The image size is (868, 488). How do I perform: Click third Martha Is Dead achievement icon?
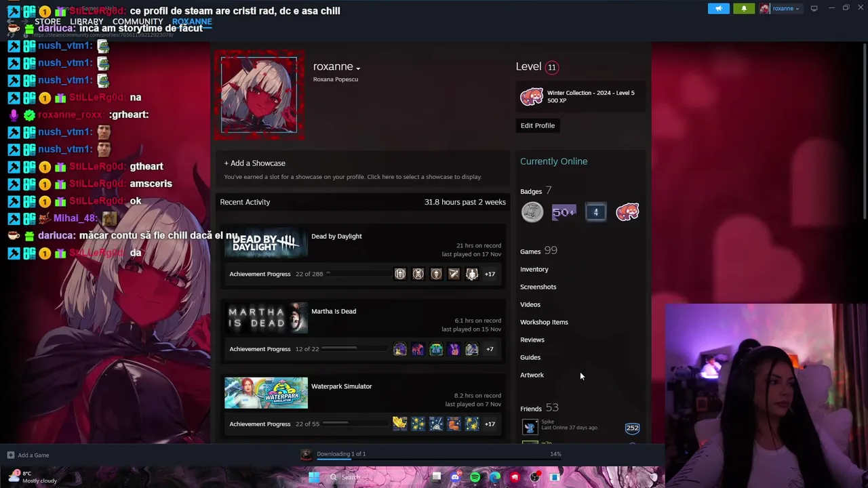point(436,349)
